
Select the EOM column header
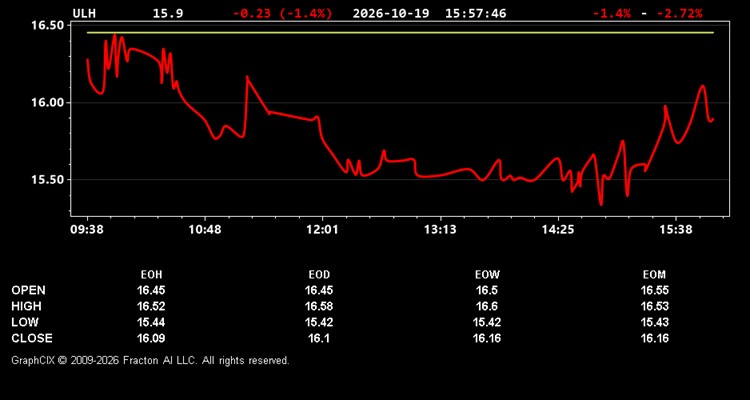coord(654,275)
